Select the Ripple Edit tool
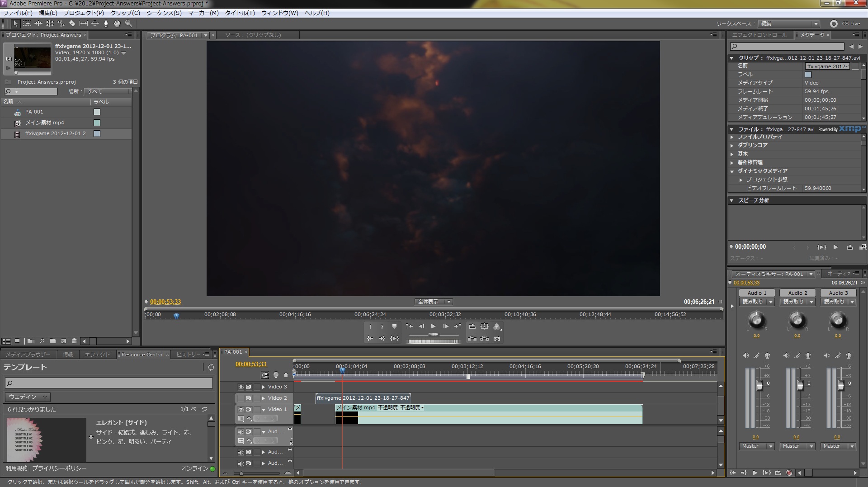Screen dimensions: 868x487 tap(38, 24)
